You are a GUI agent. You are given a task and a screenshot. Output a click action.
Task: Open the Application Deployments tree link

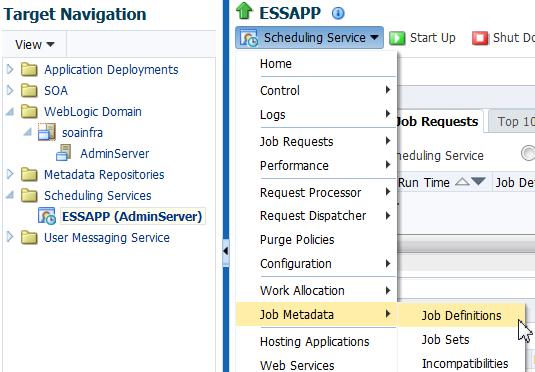tap(111, 70)
